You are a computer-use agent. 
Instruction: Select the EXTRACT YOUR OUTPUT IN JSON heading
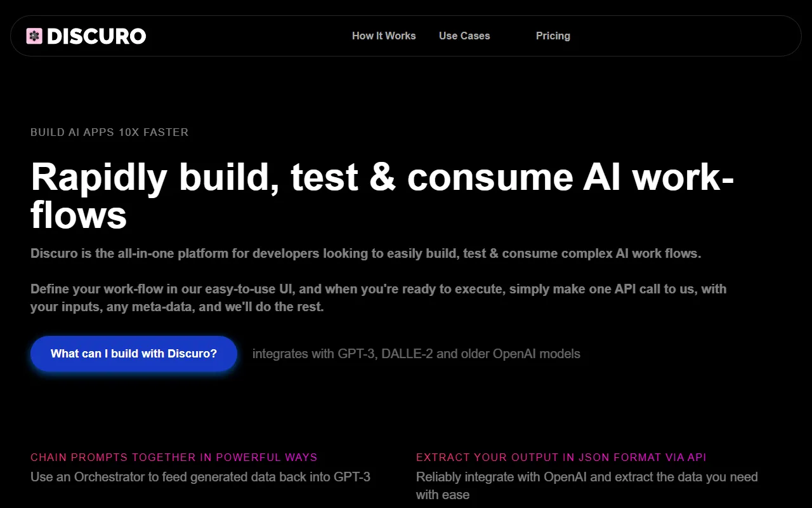[561, 457]
